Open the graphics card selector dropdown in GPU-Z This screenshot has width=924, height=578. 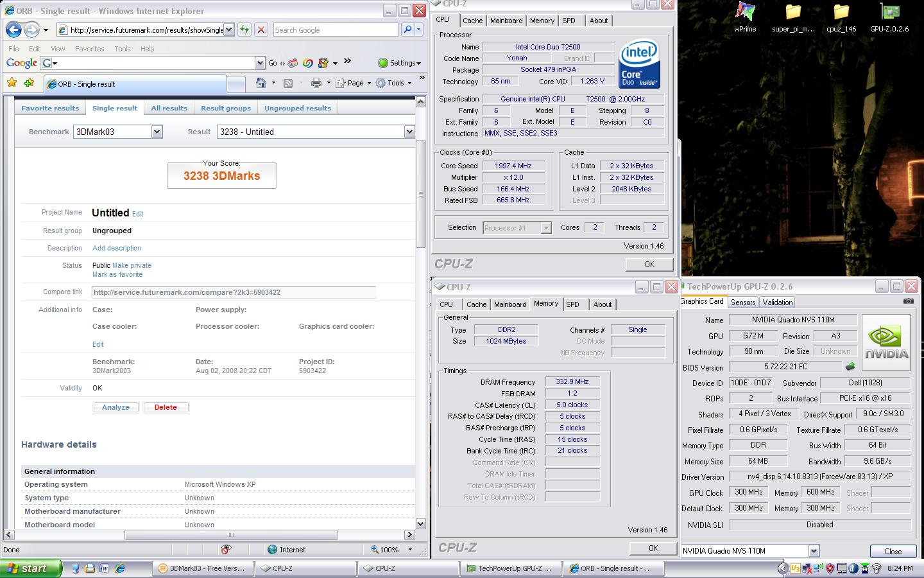pos(814,550)
